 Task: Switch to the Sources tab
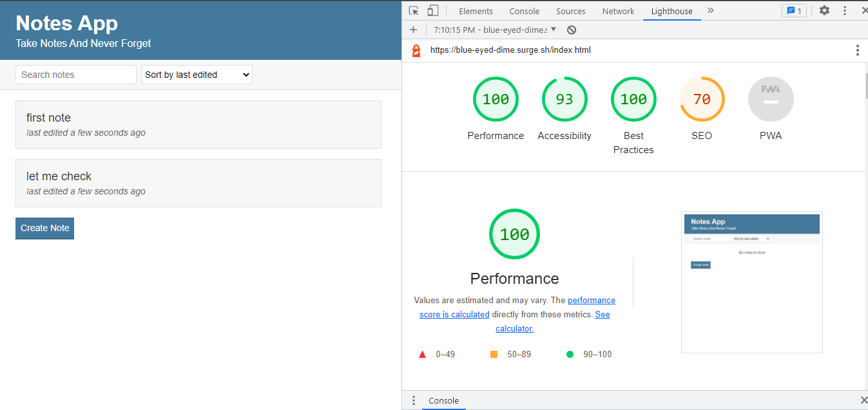(x=571, y=11)
